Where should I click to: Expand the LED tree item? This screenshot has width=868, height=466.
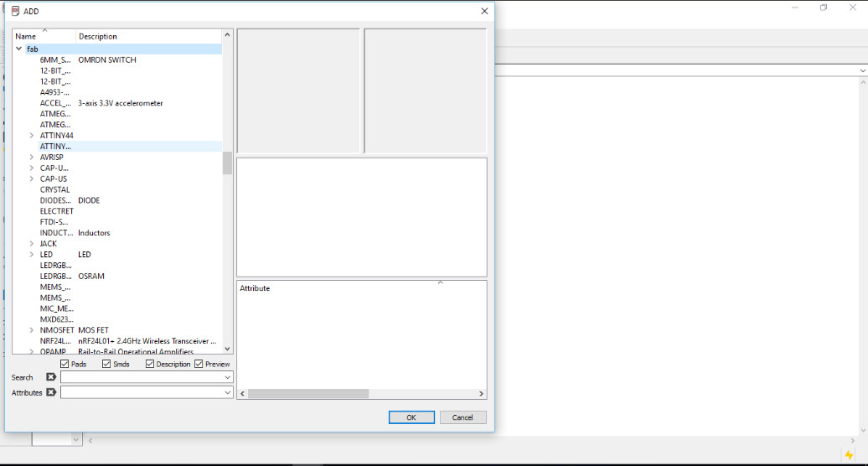[x=32, y=254]
